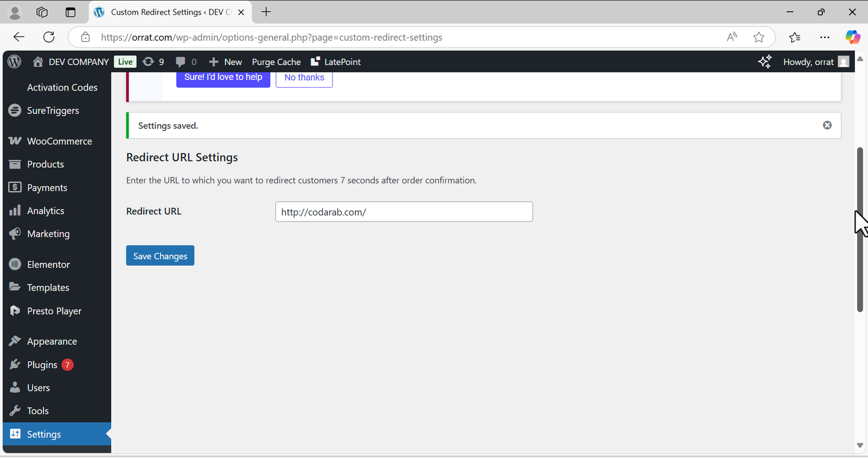Open the Plugins menu with 7 updates
This screenshot has height=458, width=868.
pyautogui.click(x=57, y=365)
